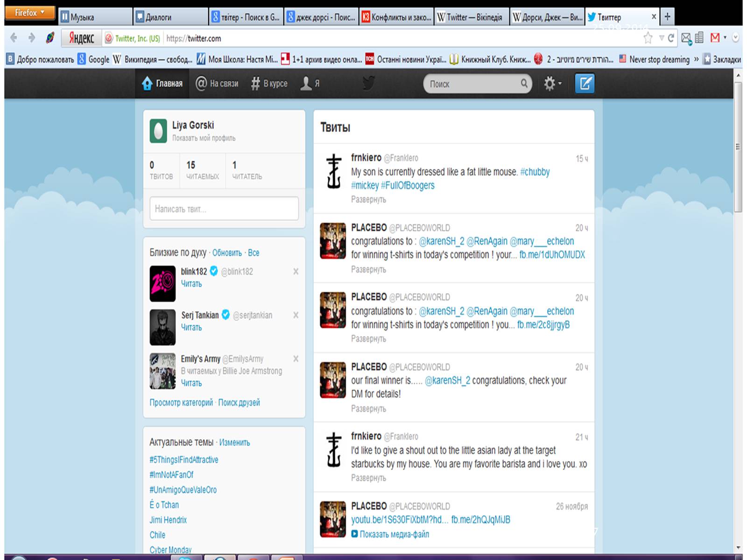The height and width of the screenshot is (560, 747).
Task: Open Просмотр категорий link
Action: pyautogui.click(x=181, y=403)
